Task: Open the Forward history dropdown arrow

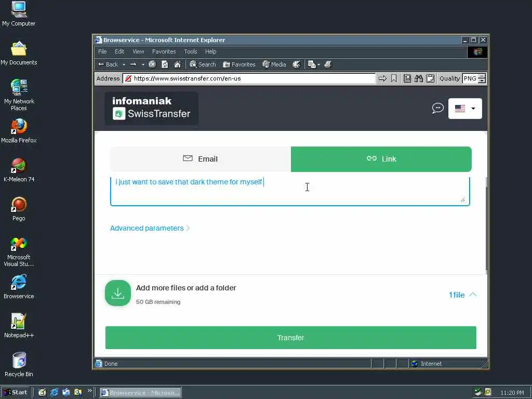Action: 143,64
